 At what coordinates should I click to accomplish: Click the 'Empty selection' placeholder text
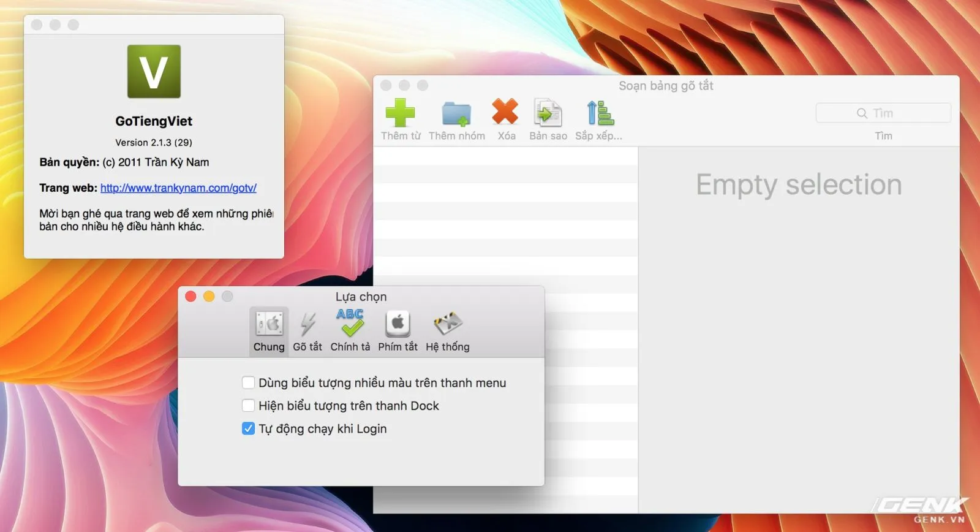pyautogui.click(x=799, y=185)
